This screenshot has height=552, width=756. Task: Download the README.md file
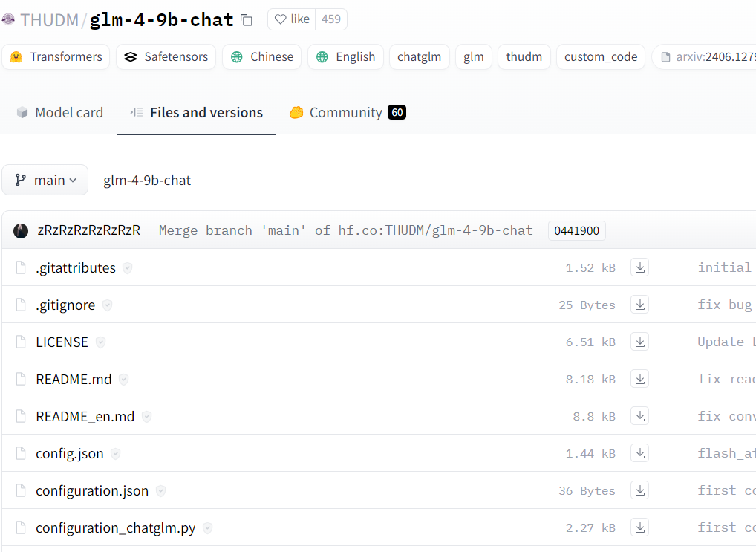(640, 379)
